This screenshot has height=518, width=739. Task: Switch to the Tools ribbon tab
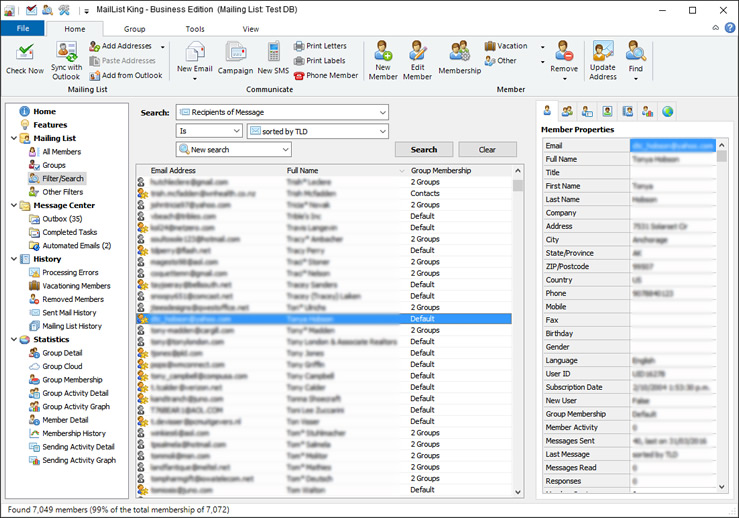[x=195, y=29]
